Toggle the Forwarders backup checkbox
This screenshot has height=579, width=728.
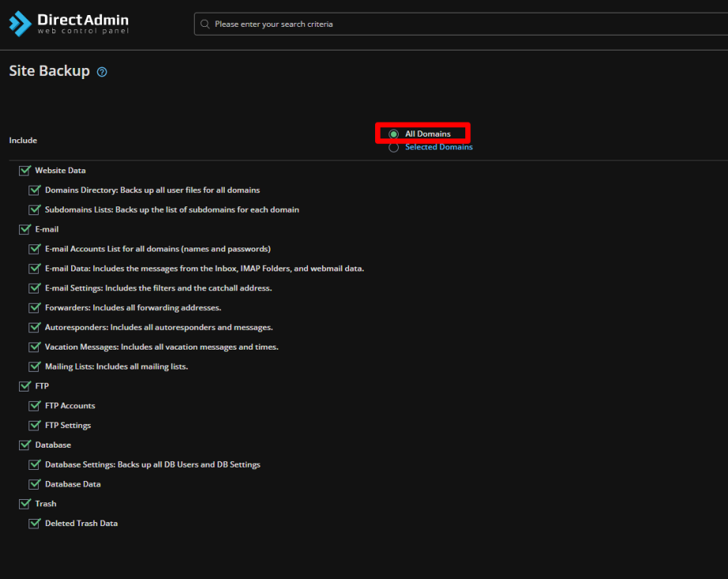click(x=34, y=307)
